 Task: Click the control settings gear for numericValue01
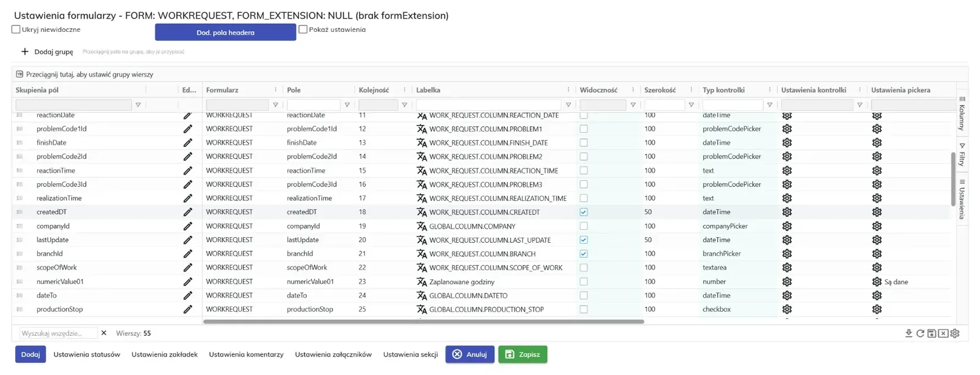coord(787,282)
